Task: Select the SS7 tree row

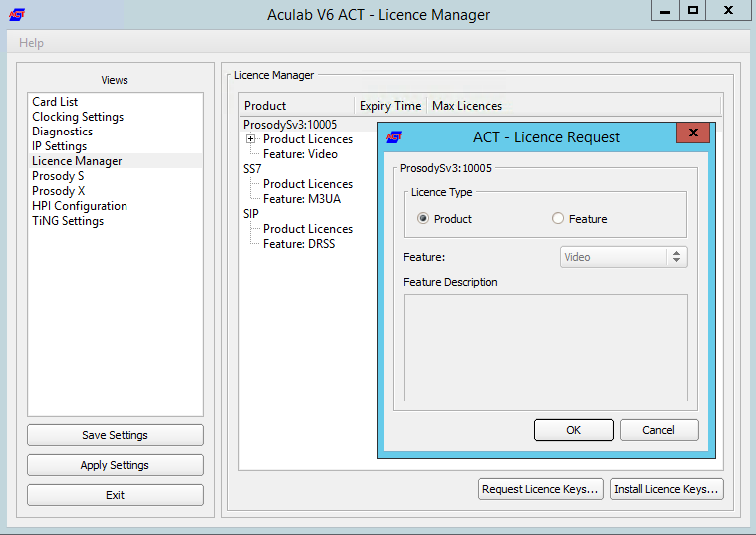Action: point(252,169)
